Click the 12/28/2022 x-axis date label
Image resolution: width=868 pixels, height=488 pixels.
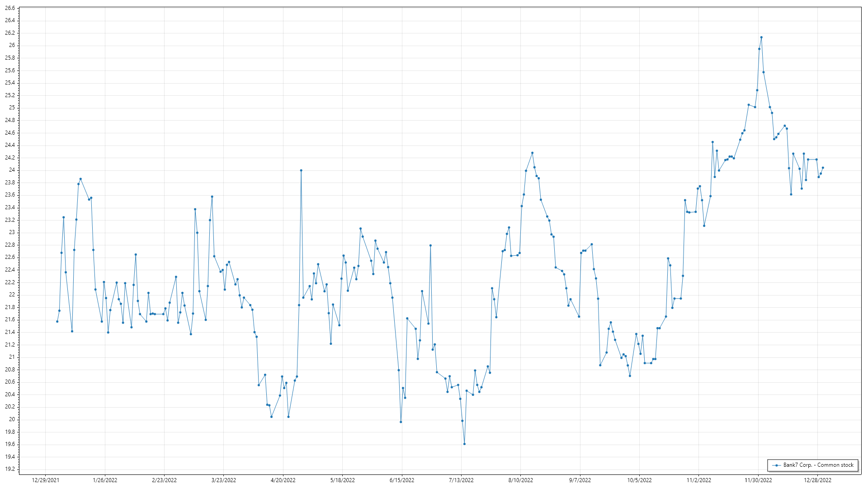click(817, 480)
